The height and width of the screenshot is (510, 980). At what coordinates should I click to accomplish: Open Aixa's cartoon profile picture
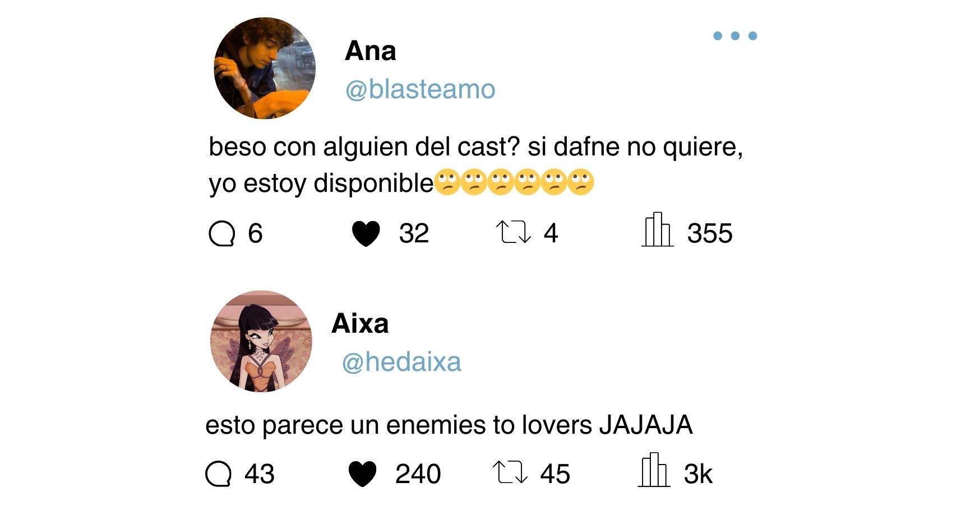pos(261,341)
